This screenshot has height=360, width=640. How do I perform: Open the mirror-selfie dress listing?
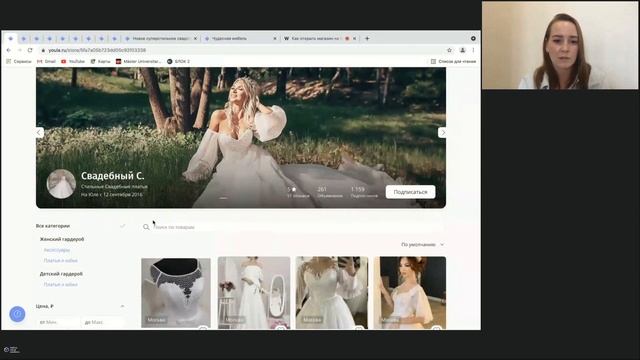point(332,293)
